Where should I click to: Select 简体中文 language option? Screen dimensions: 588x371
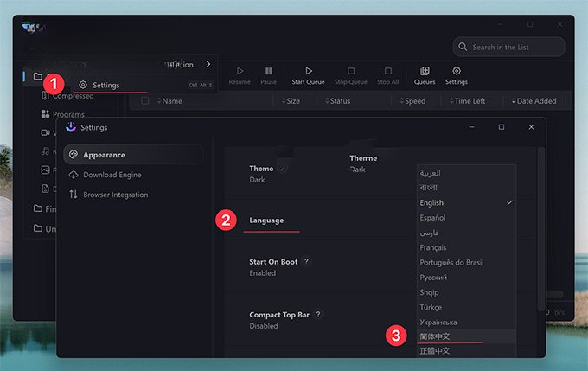(x=466, y=336)
